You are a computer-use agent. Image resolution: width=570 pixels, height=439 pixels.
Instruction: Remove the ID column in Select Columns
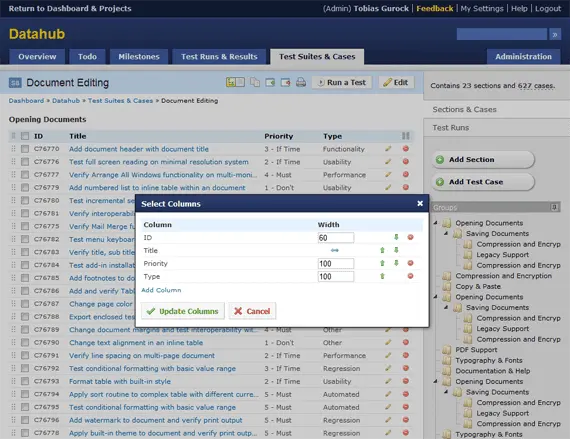[x=410, y=237]
